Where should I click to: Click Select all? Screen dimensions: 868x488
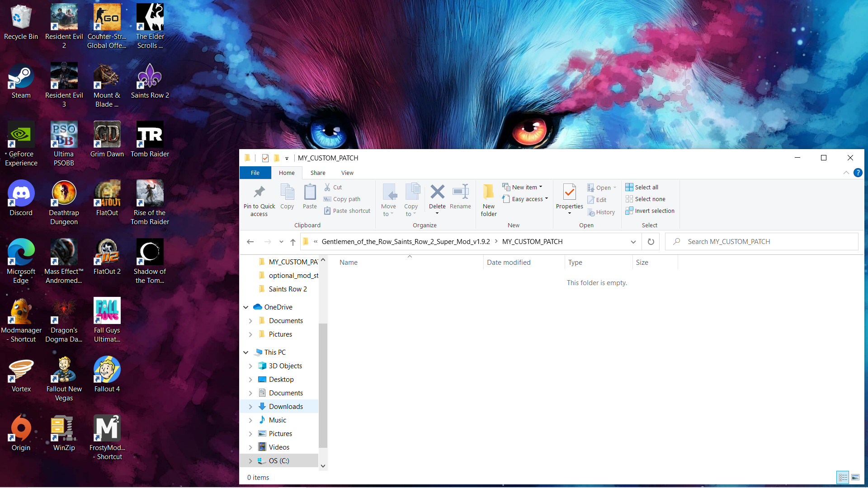tap(642, 187)
